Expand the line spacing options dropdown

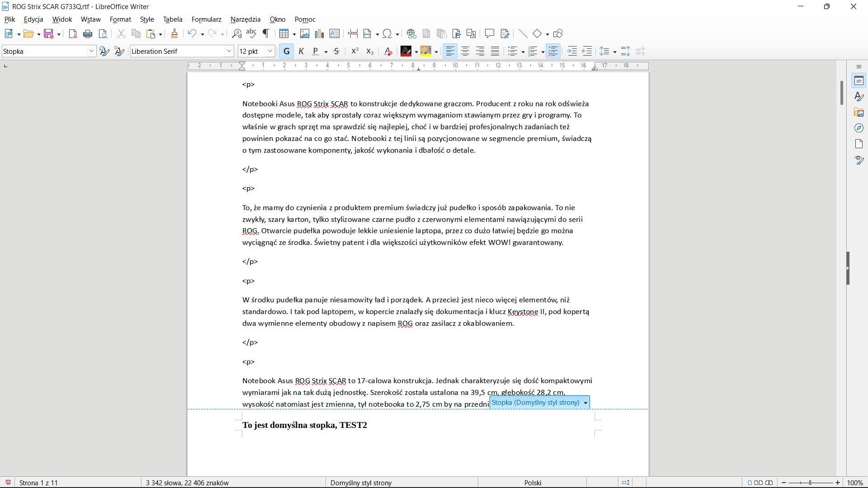click(x=614, y=51)
